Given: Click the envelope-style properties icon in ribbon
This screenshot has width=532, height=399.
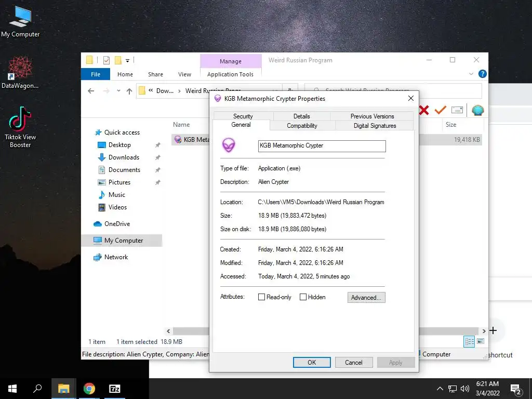Looking at the screenshot, I should pyautogui.click(x=457, y=110).
